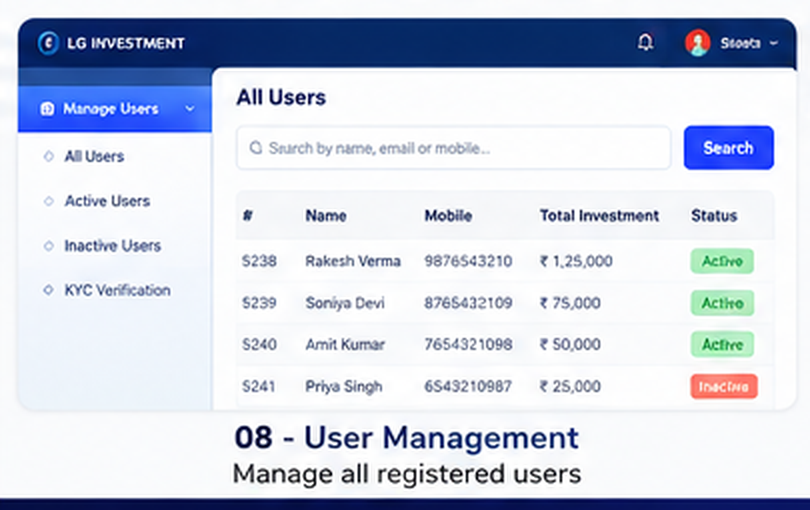Viewport: 810px width, 510px height.
Task: Click Inactive badge for Priya Singh
Action: click(724, 386)
